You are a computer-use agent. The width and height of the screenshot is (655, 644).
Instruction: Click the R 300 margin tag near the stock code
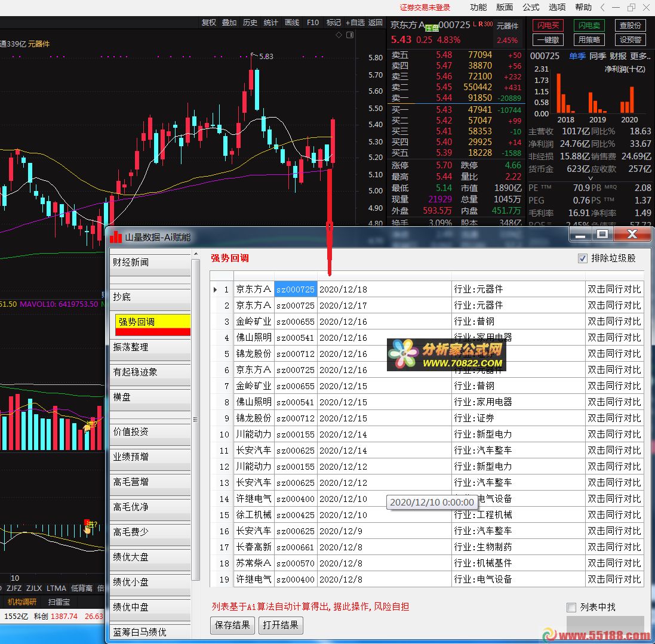tap(486, 24)
